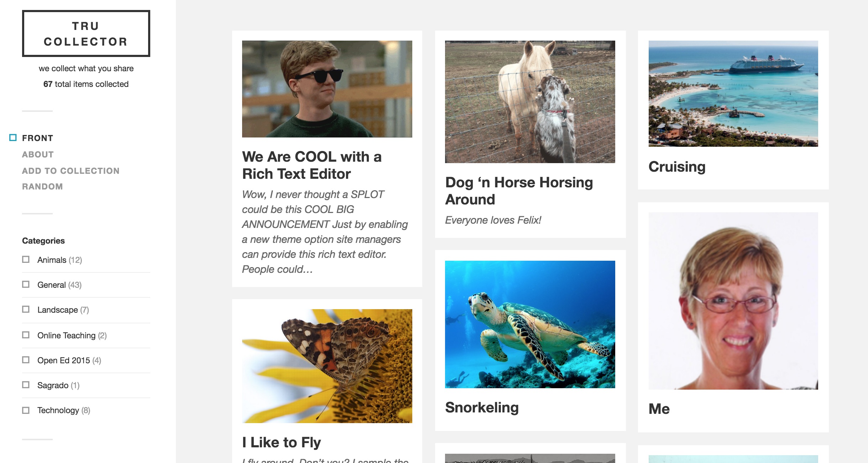Tick the Landscape category checkbox

[26, 309]
